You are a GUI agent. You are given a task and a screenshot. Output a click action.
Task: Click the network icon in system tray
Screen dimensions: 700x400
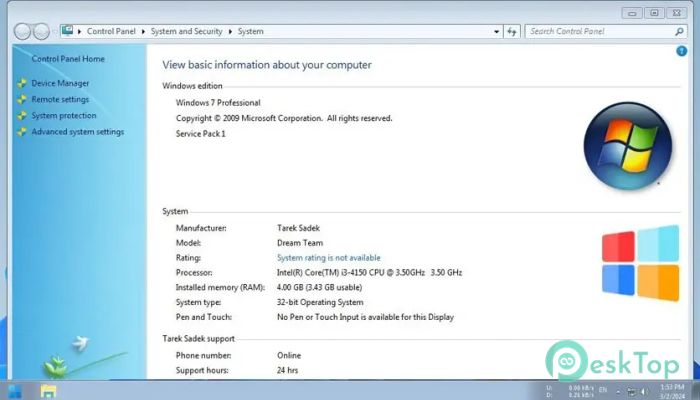tap(632, 392)
